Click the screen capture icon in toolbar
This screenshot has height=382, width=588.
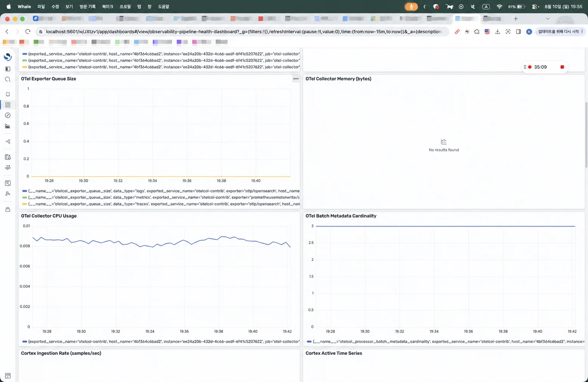[508, 32]
